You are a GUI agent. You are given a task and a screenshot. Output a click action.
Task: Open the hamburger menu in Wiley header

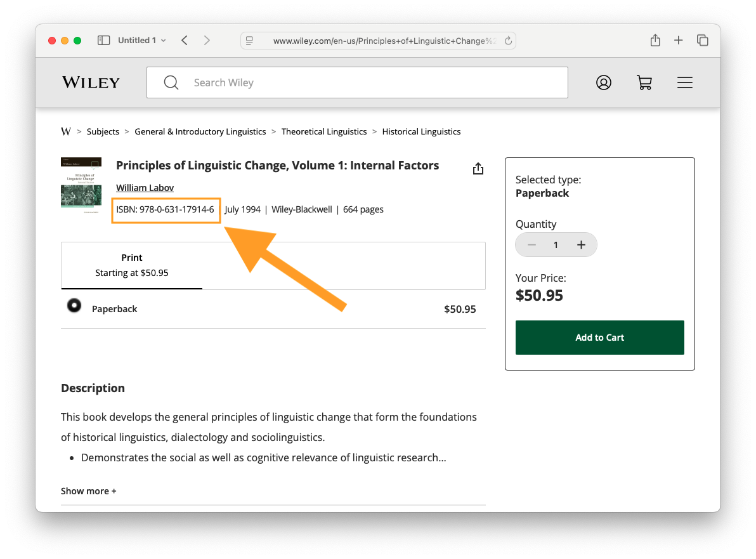685,82
